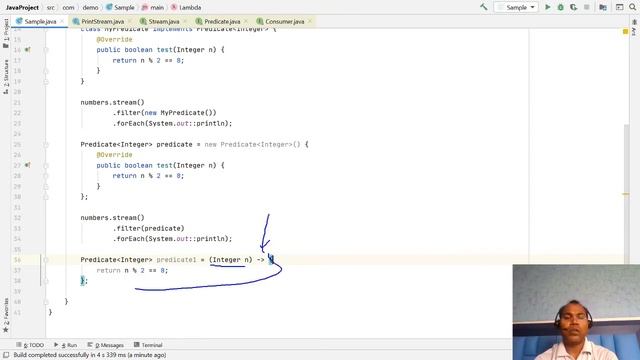This screenshot has width=640, height=360.
Task: Click the yellow inspection indicator square
Action: click(625, 31)
